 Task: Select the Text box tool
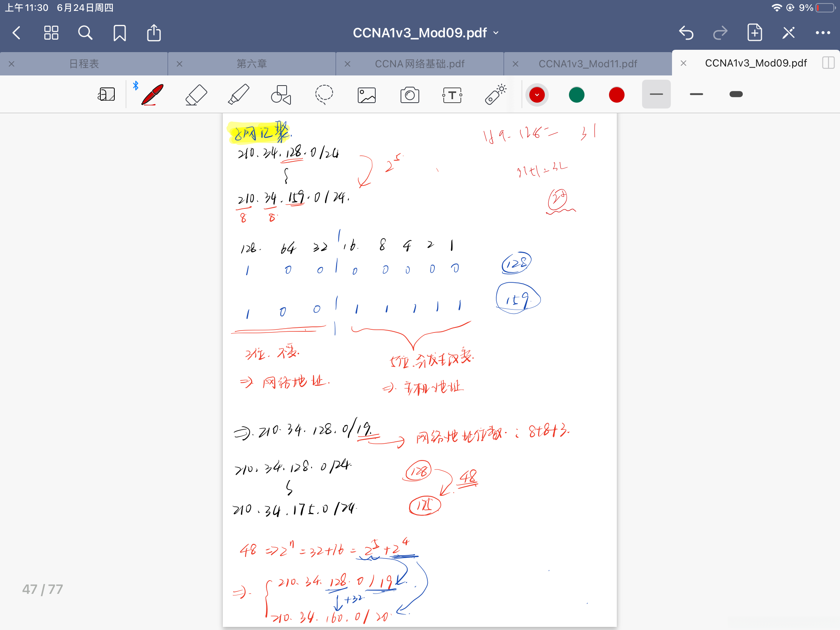(452, 94)
